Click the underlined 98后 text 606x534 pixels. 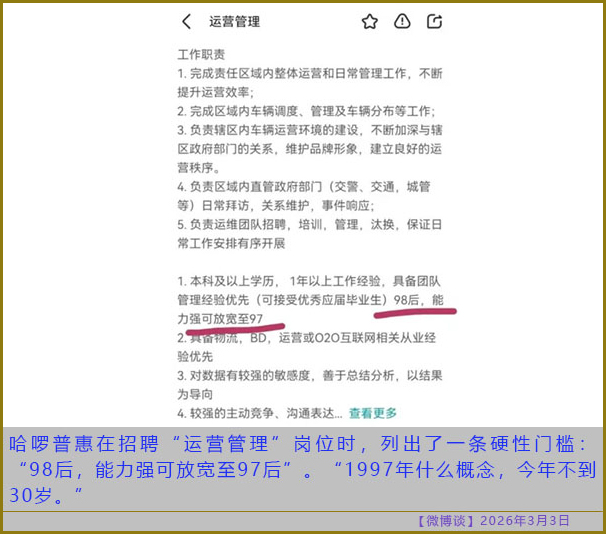point(407,299)
